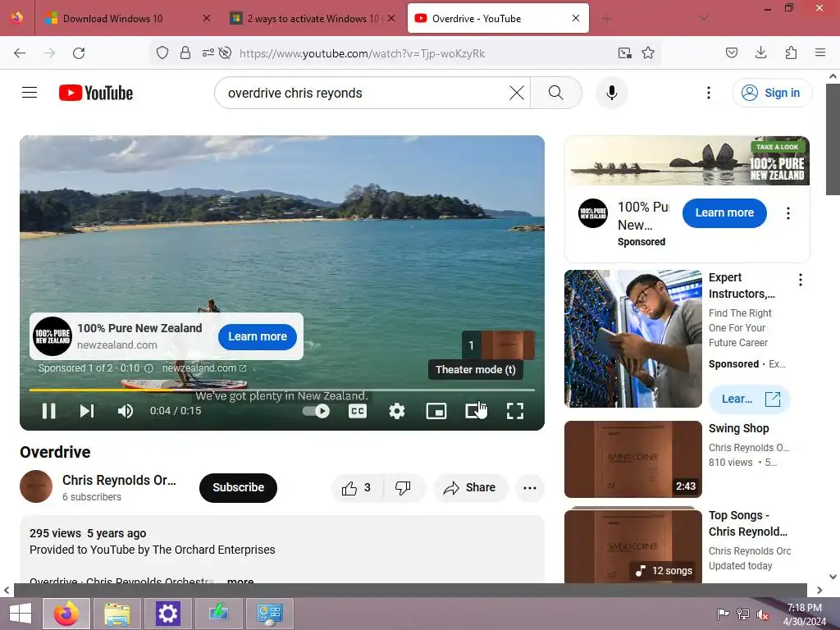Seek on the video progress bar

click(282, 390)
